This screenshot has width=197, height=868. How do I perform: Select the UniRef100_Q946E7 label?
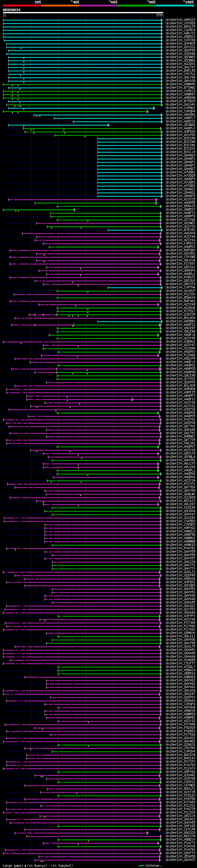pyautogui.click(x=180, y=169)
